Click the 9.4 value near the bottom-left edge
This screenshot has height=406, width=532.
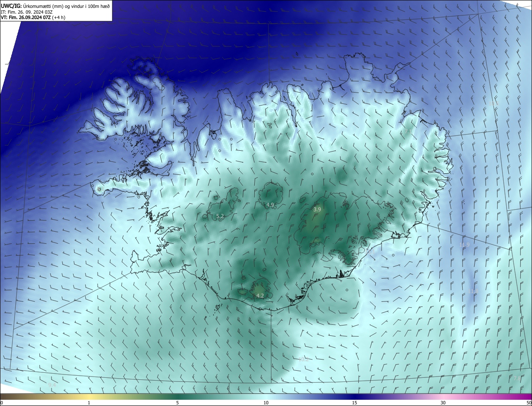coord(52,385)
